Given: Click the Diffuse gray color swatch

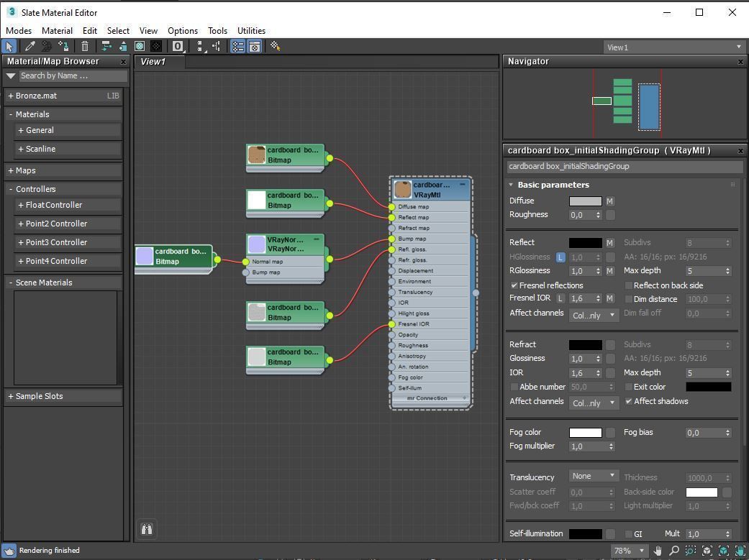Looking at the screenshot, I should click(x=585, y=201).
